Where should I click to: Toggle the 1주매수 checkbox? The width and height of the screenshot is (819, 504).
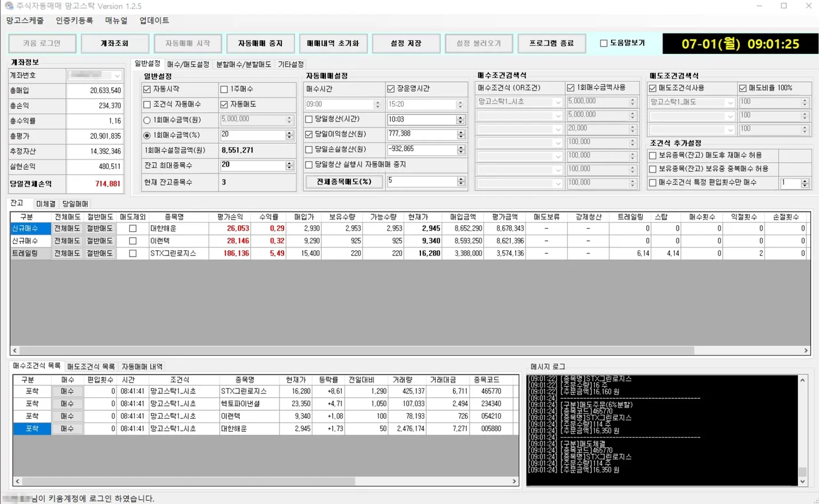point(224,89)
